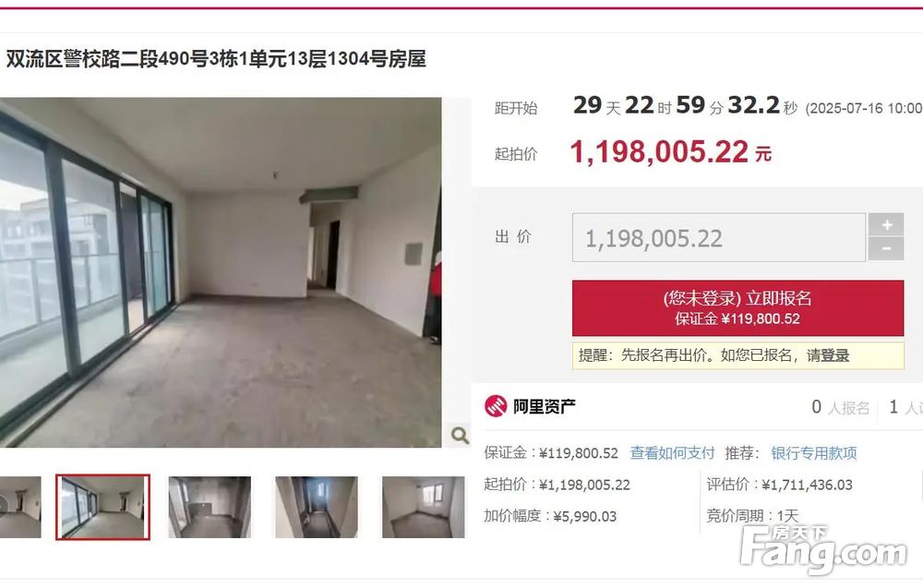Click the 立即报名 registration button
The width and height of the screenshot is (923, 588).
pyautogui.click(x=737, y=307)
